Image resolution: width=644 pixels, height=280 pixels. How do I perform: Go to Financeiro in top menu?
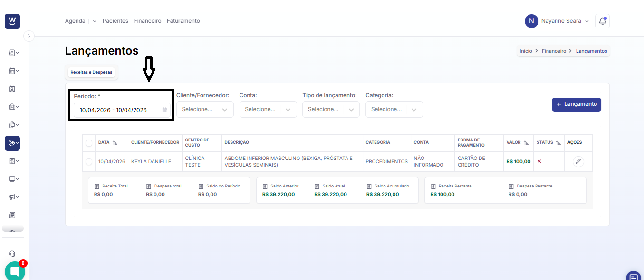pos(147,21)
